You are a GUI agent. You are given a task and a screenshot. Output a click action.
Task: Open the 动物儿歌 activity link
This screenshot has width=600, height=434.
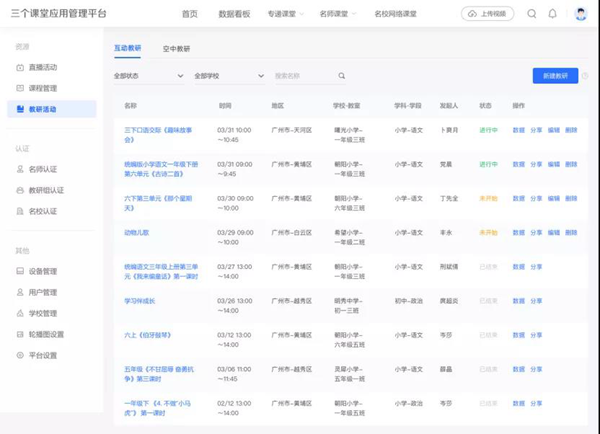(138, 232)
